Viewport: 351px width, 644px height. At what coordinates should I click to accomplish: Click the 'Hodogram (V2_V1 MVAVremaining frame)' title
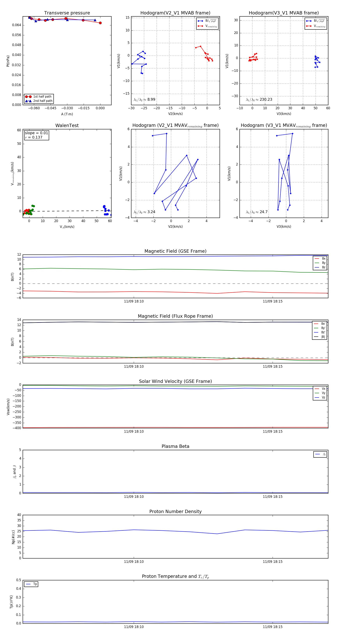coord(175,125)
